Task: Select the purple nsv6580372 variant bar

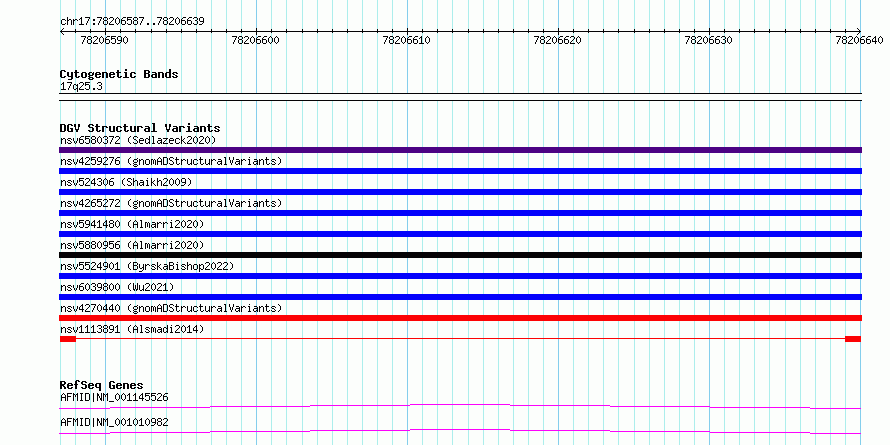Action: point(460,150)
